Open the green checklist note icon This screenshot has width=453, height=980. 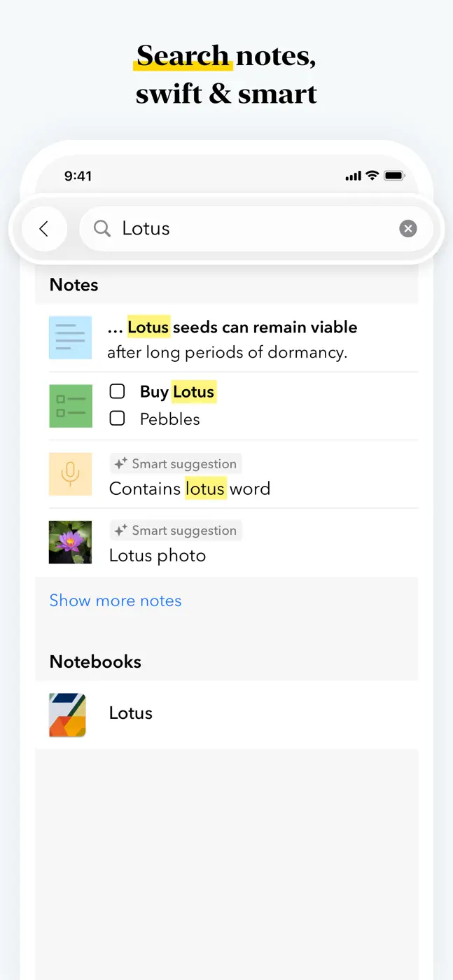point(70,406)
